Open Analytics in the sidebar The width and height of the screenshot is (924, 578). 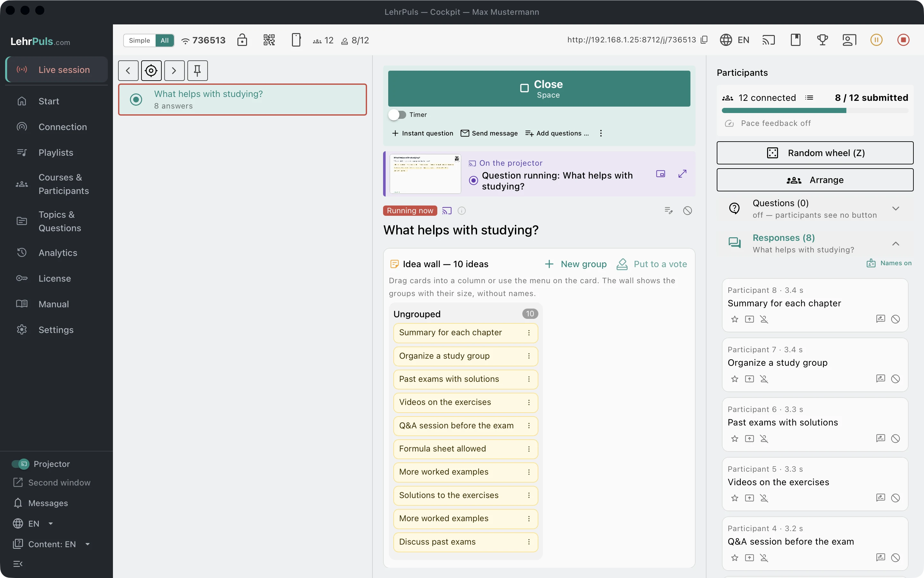click(56, 253)
